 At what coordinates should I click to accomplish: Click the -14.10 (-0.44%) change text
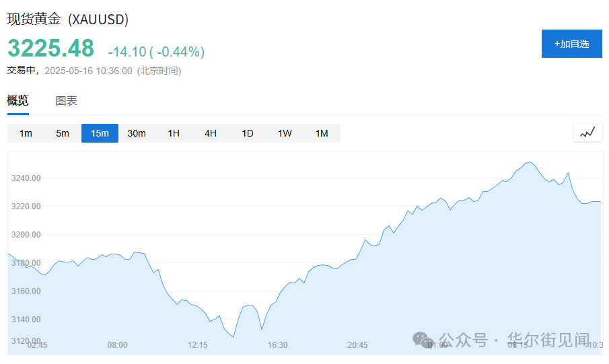[156, 51]
